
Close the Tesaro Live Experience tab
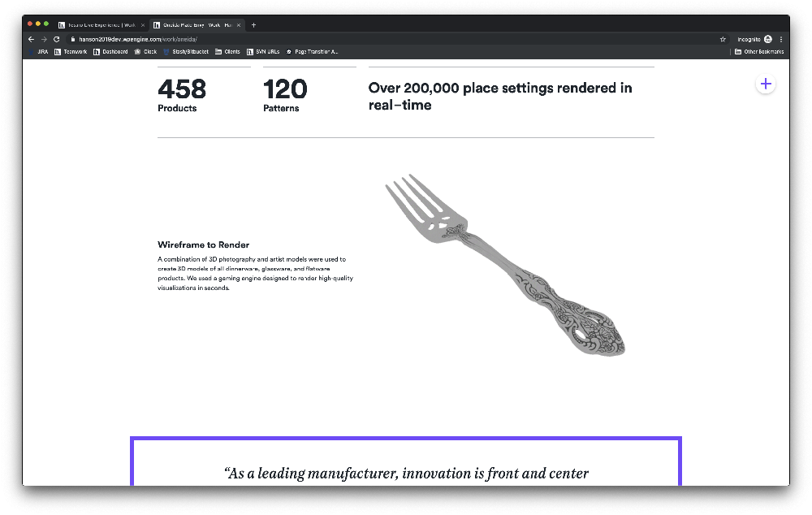click(143, 25)
